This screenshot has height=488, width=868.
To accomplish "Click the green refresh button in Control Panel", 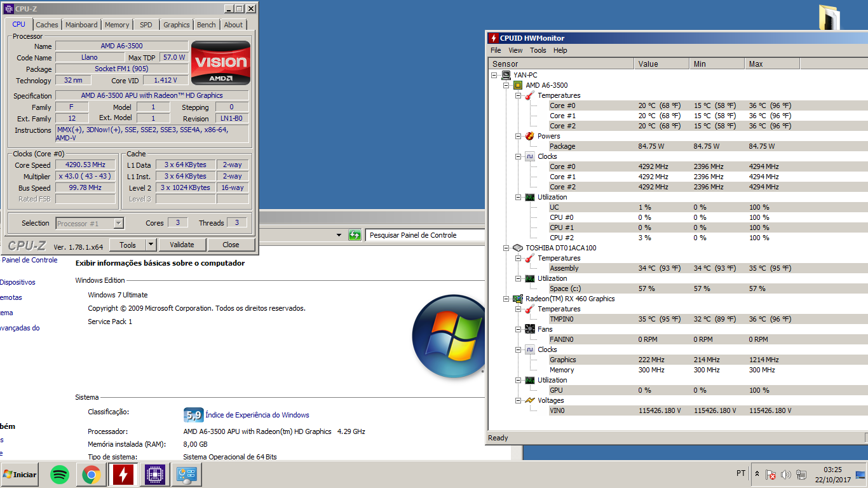I will [355, 235].
